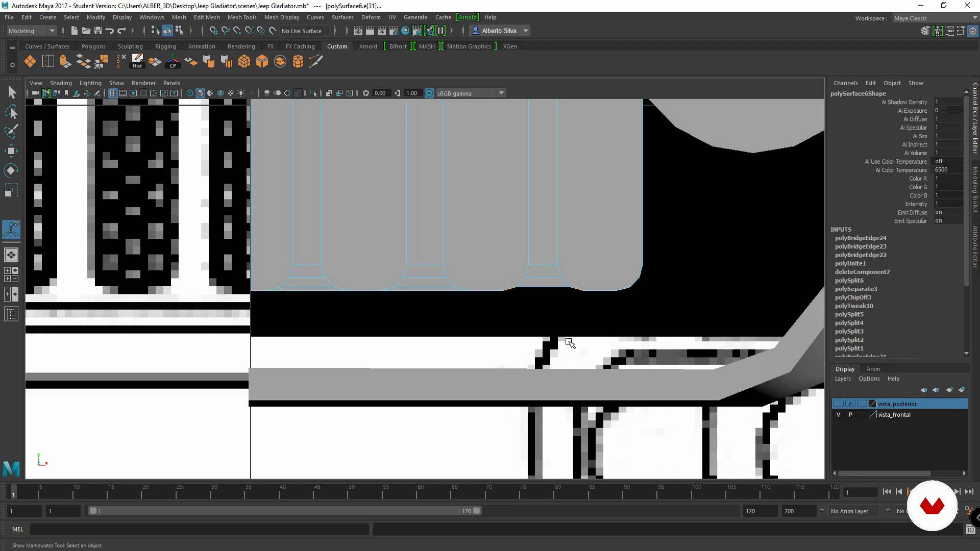Open the Render View clapperboard icon
Image resolution: width=980 pixels, height=551 pixels.
pyautogui.click(x=358, y=31)
